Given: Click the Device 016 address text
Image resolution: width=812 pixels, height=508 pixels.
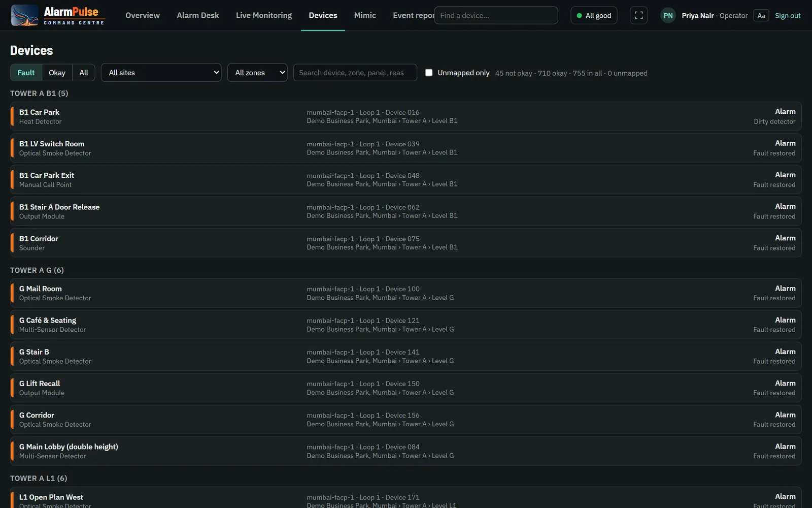Looking at the screenshot, I should click(x=402, y=112).
